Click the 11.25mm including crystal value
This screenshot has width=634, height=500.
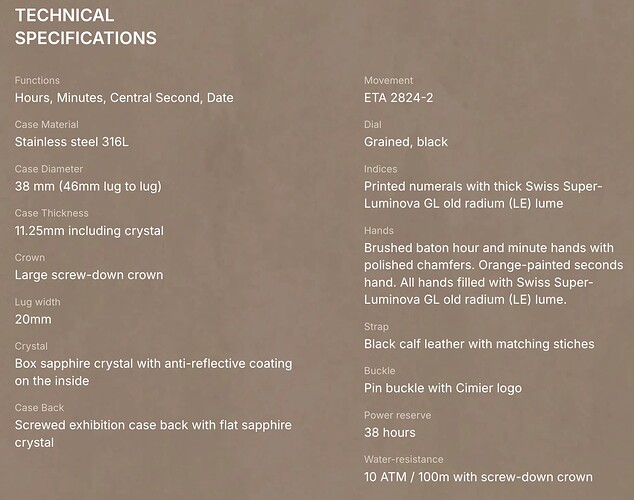click(x=89, y=231)
